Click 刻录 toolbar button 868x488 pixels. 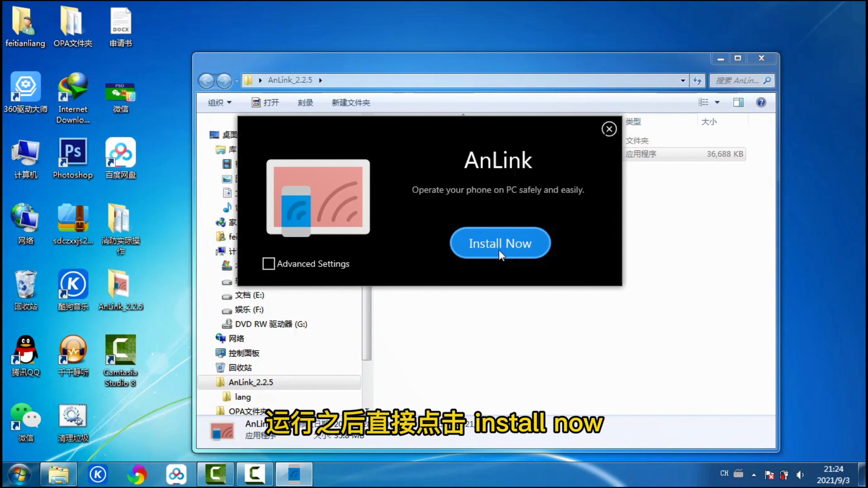pos(305,102)
